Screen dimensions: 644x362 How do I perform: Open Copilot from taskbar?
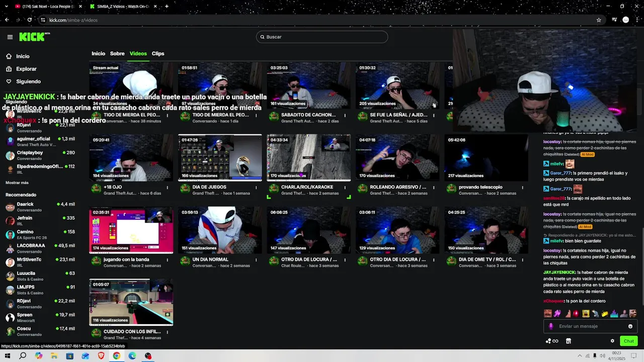38,356
